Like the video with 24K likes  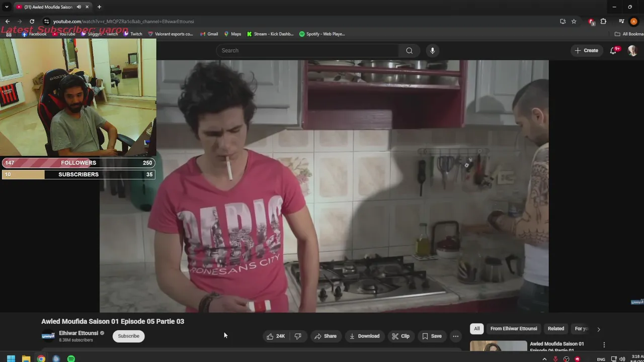(x=275, y=336)
